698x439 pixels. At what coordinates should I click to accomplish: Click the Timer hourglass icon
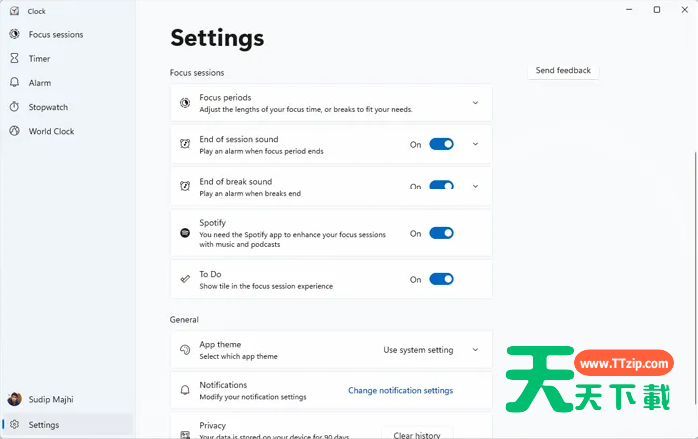[x=15, y=59]
